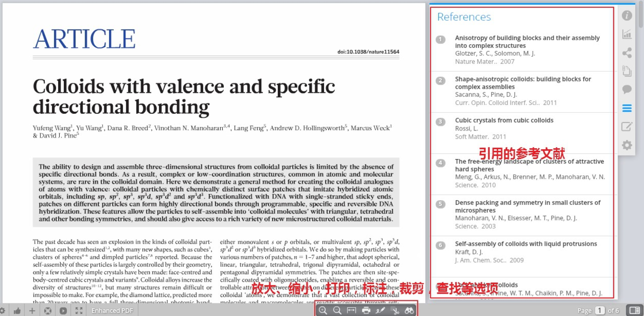Click the References panel heading
Viewport: 644px width, 316px height.
click(464, 17)
